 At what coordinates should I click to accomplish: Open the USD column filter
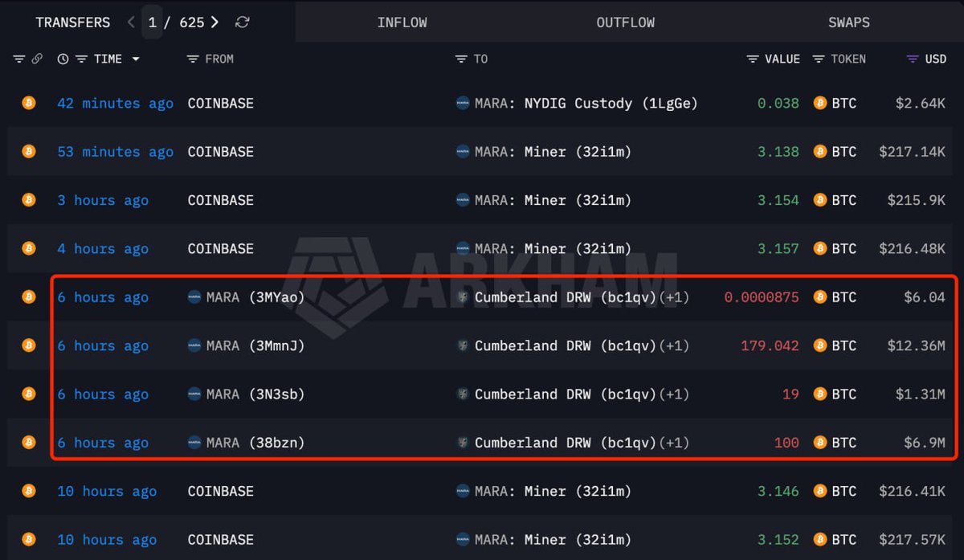913,59
